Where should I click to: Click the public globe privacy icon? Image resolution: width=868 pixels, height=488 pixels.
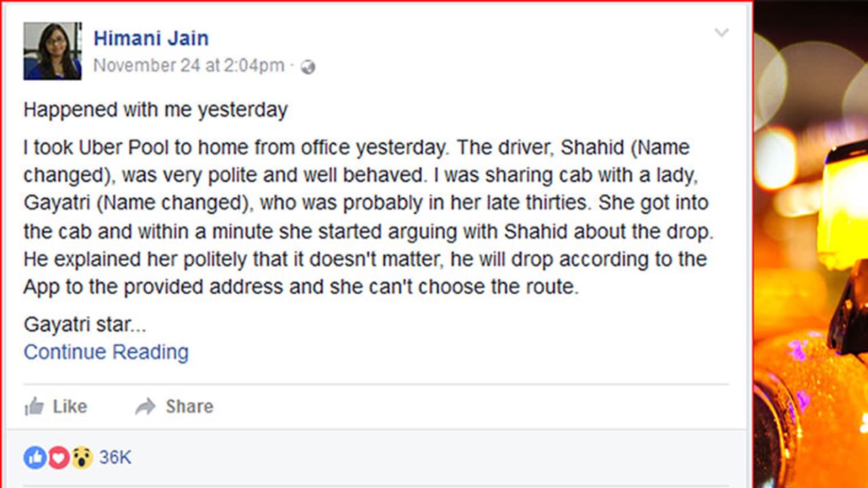click(x=308, y=66)
